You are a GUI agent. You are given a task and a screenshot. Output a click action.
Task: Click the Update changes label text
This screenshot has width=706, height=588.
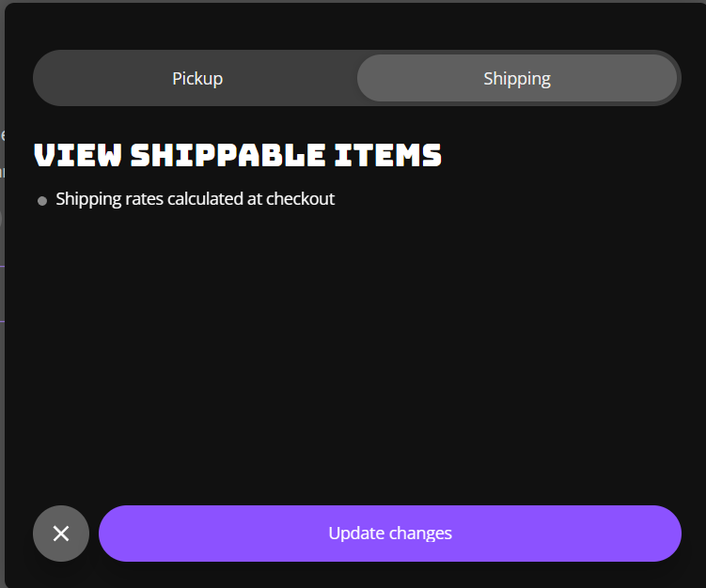389,534
